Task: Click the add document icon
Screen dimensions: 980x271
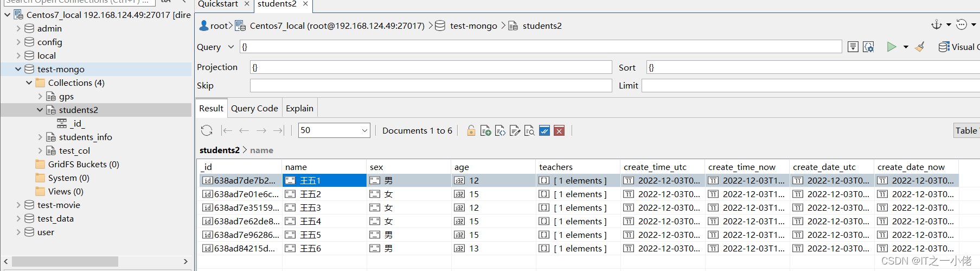Action: pyautogui.click(x=486, y=130)
